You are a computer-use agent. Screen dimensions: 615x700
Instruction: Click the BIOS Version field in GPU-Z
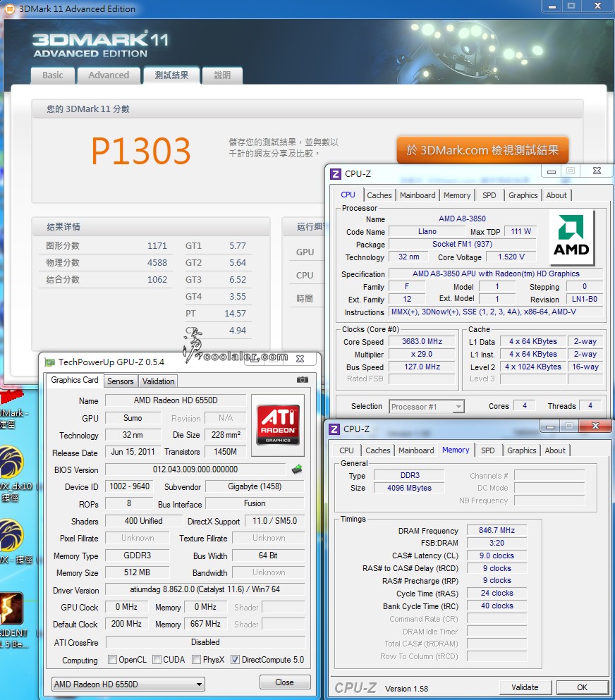195,469
